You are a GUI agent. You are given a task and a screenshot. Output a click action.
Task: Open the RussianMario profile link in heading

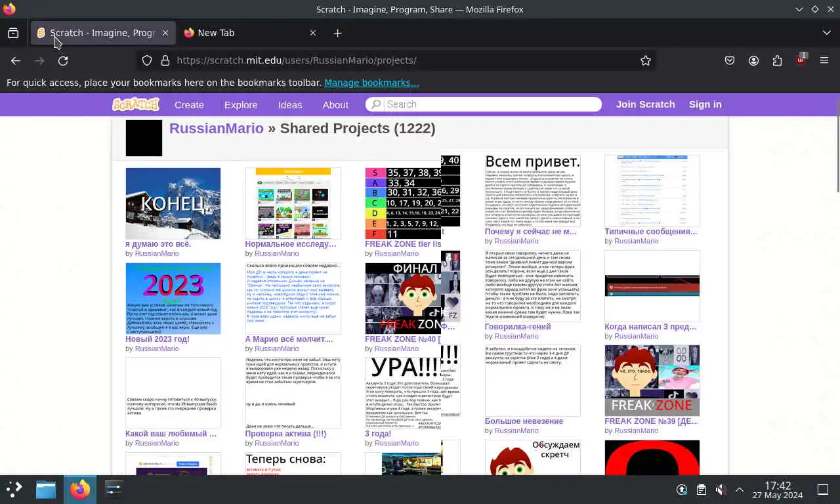[217, 128]
